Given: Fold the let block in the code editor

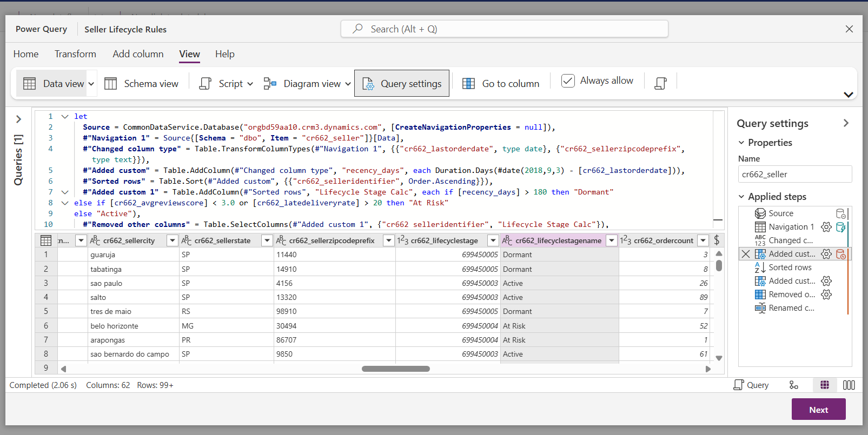Looking at the screenshot, I should pos(65,116).
